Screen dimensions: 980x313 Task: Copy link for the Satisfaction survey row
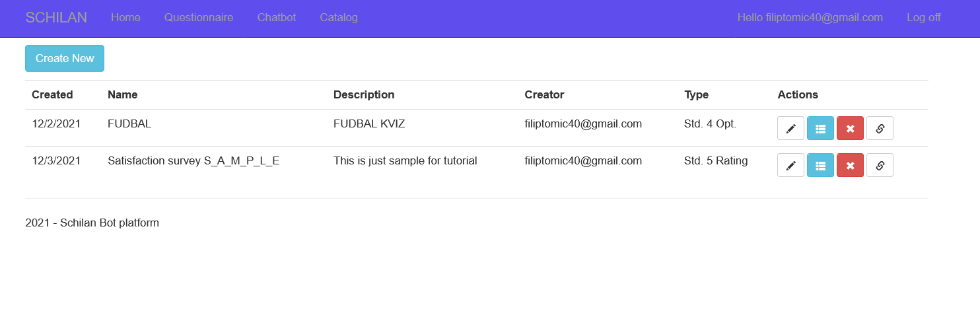click(x=880, y=166)
